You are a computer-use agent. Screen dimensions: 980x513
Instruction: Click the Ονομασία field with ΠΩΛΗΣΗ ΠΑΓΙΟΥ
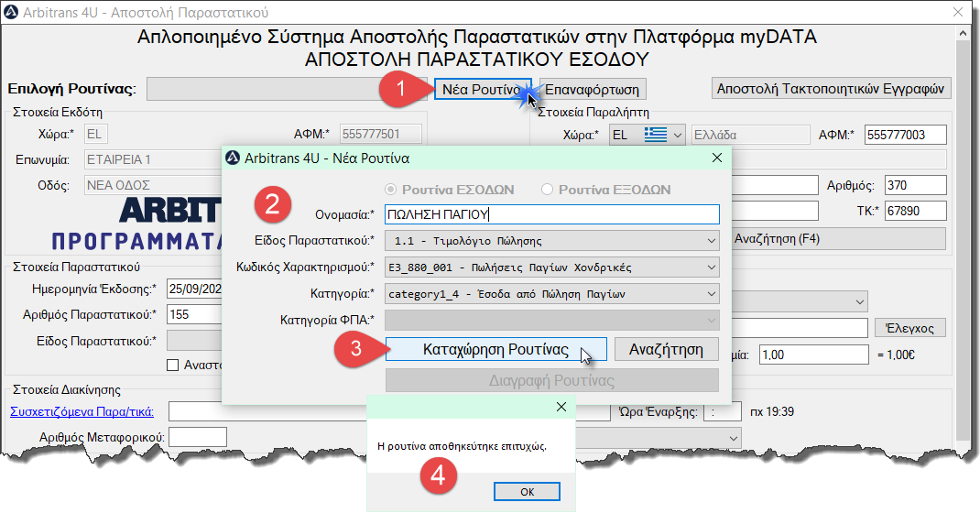point(552,214)
